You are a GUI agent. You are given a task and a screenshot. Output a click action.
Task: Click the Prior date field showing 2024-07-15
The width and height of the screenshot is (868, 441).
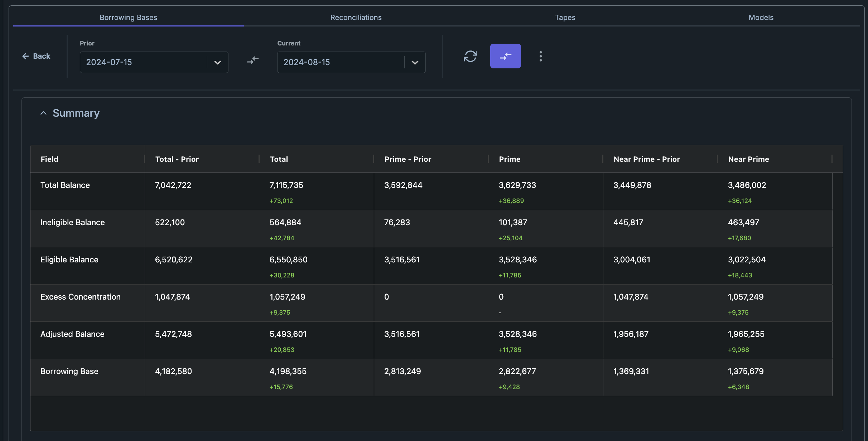point(143,62)
